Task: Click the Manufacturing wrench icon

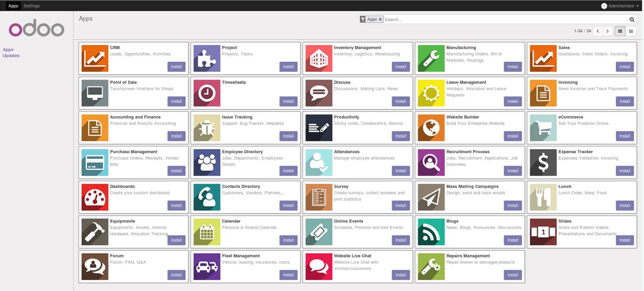Action: (x=431, y=59)
